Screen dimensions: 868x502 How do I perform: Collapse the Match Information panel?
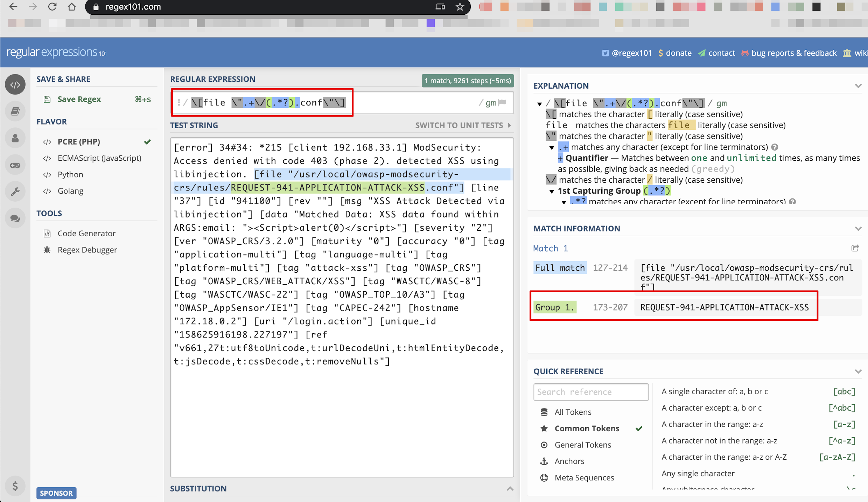(x=858, y=229)
